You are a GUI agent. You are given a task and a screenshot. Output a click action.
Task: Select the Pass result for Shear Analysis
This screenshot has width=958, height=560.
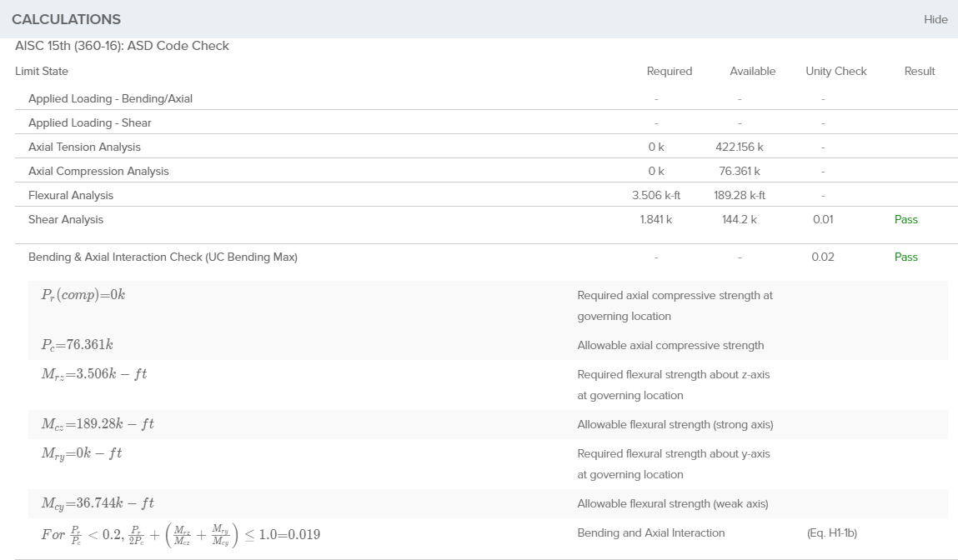pos(905,219)
